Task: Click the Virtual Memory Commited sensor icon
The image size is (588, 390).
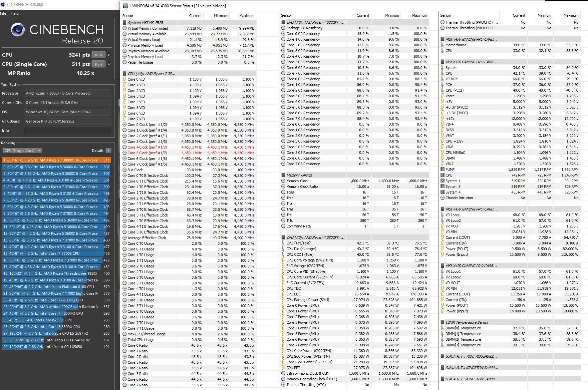Action: [125, 28]
